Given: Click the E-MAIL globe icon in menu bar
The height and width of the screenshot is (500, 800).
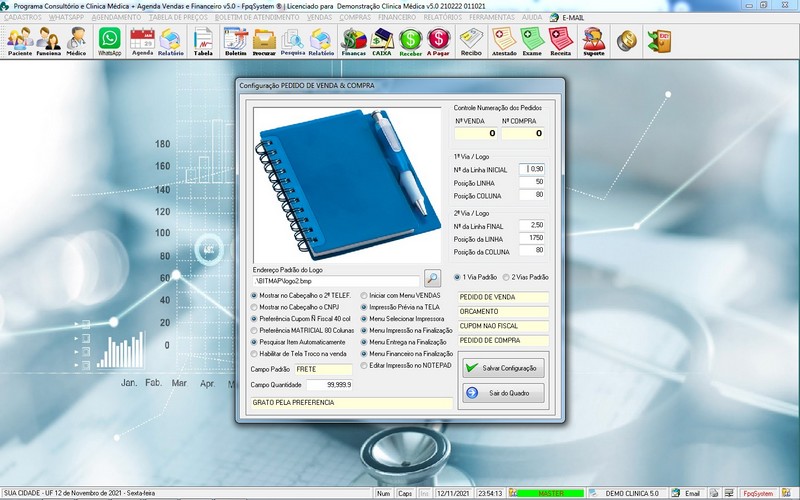Looking at the screenshot, I should pos(554,17).
